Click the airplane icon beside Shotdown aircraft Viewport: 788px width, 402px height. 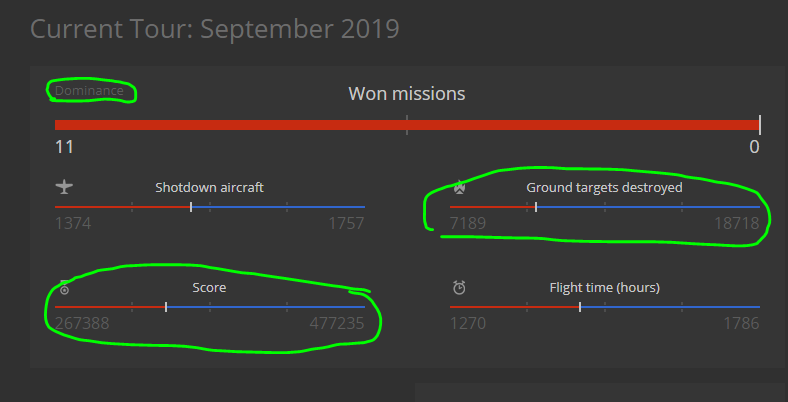point(65,187)
